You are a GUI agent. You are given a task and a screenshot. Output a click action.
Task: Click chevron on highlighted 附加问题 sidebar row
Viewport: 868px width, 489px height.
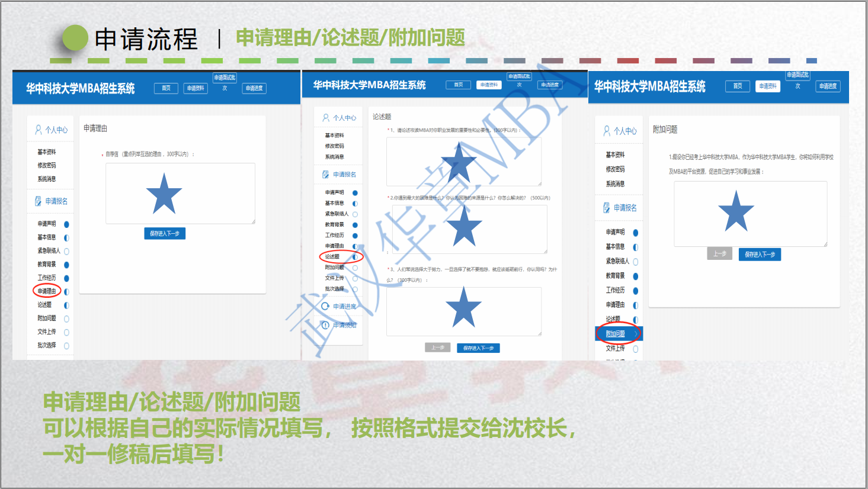coord(636,334)
